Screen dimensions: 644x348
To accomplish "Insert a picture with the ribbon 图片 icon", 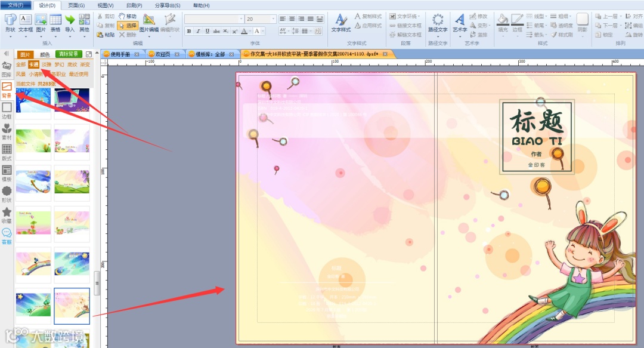I will 41,23.
